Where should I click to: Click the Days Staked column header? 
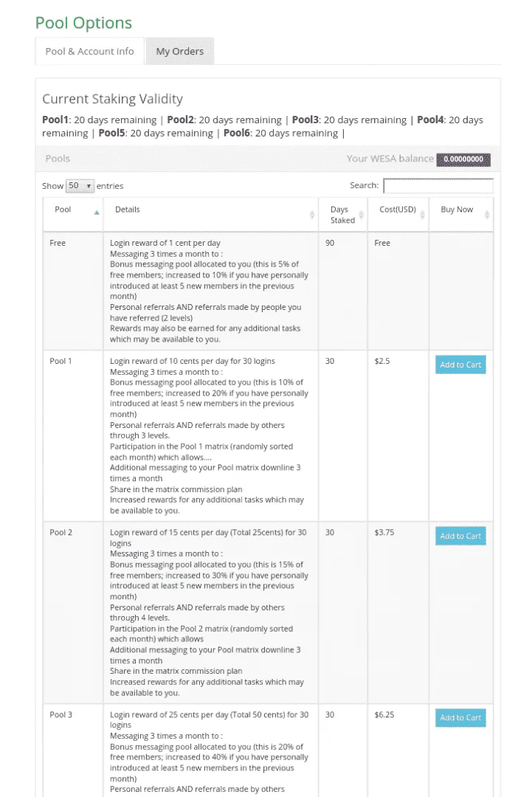pyautogui.click(x=342, y=215)
